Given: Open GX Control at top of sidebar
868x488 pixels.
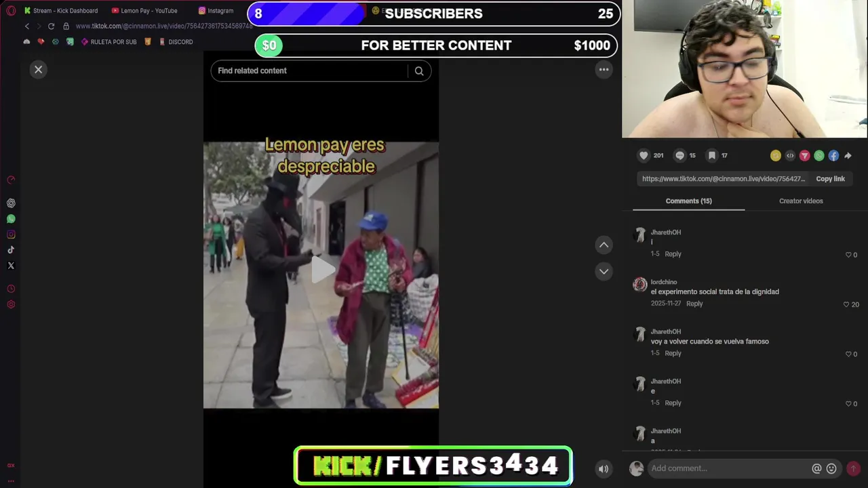Looking at the screenshot, I should tap(11, 180).
